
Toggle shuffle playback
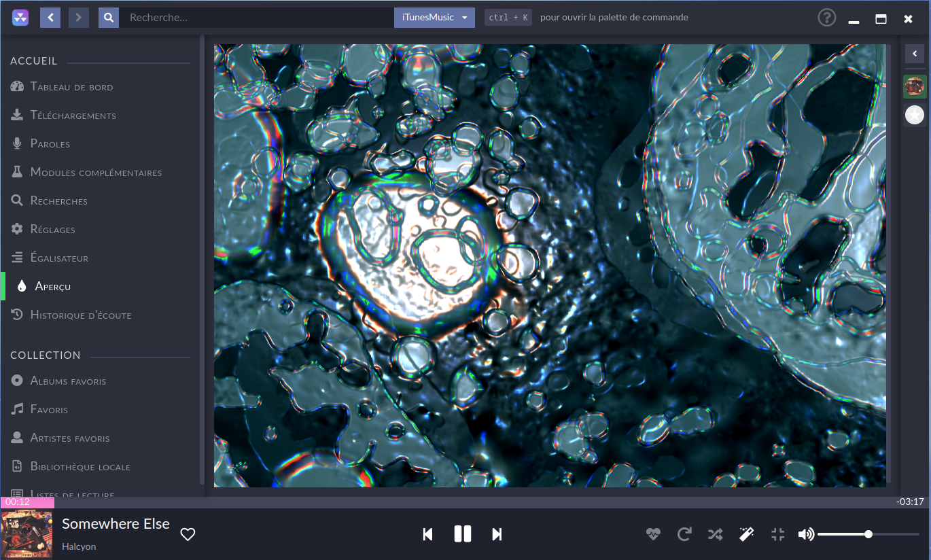[x=715, y=534]
